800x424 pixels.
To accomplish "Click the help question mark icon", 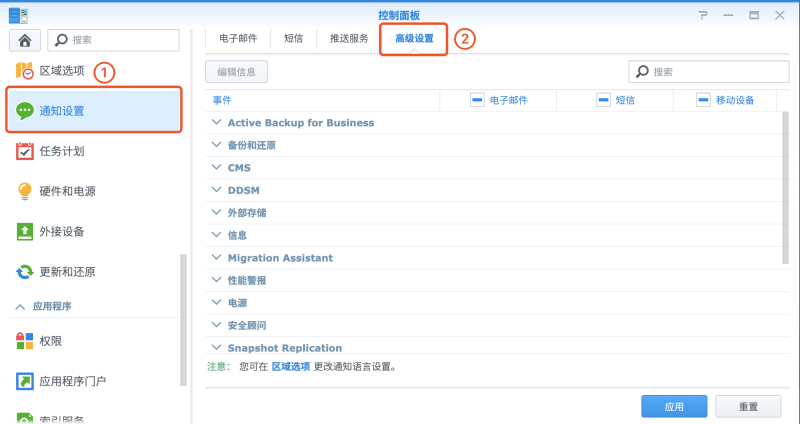I will coord(703,15).
